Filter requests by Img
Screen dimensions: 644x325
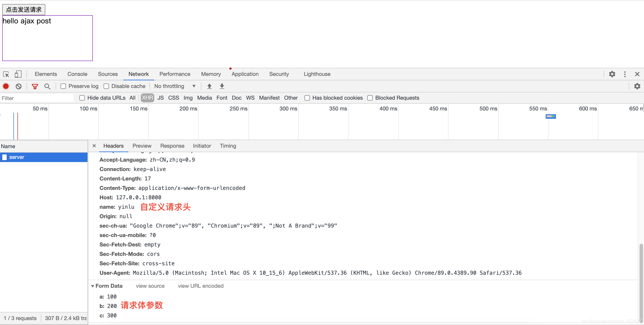(x=188, y=98)
